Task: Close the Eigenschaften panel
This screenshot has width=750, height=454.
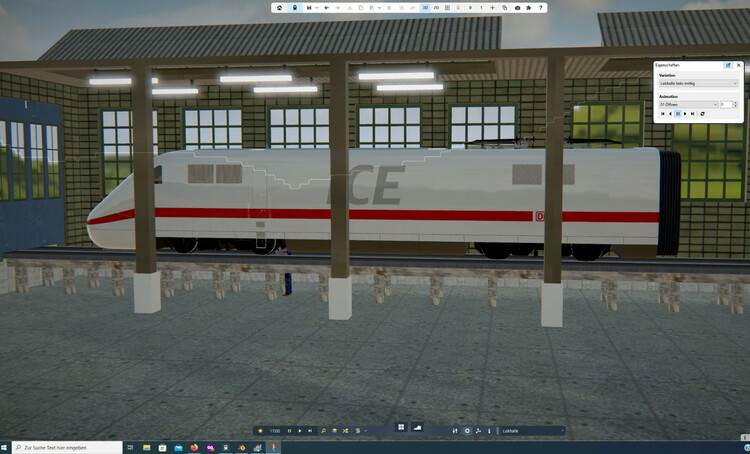Action: (739, 65)
